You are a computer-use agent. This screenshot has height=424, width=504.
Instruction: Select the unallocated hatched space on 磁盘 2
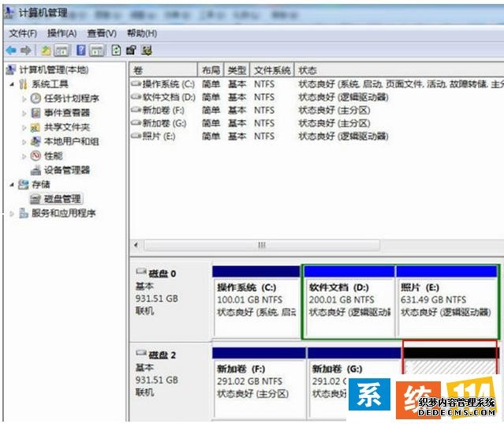click(450, 362)
